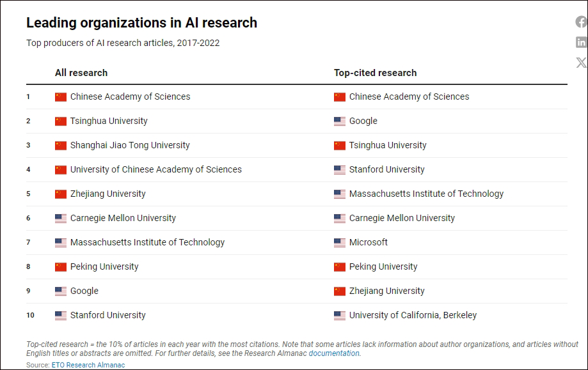Open the Research Almanac documentation link
The width and height of the screenshot is (588, 370).
(x=334, y=353)
